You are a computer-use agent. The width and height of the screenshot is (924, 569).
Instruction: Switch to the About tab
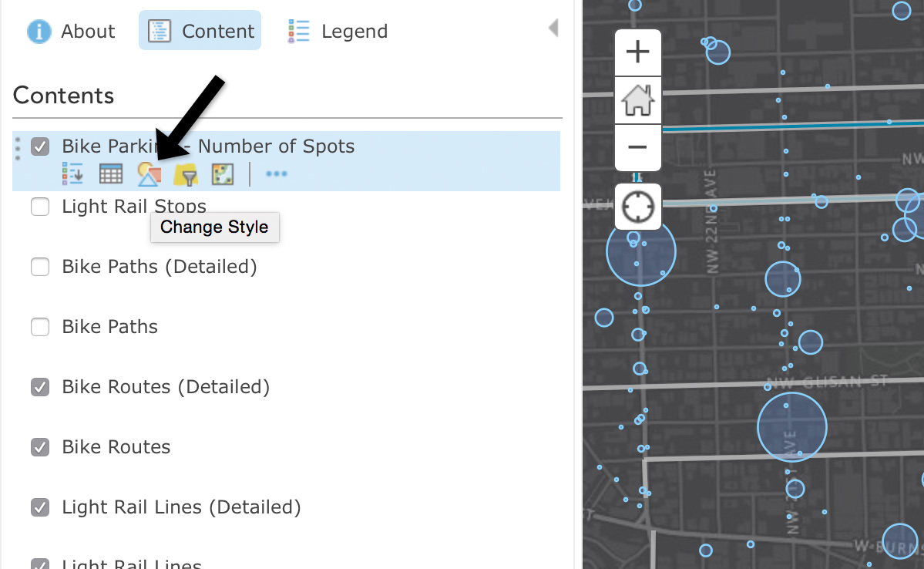71,32
